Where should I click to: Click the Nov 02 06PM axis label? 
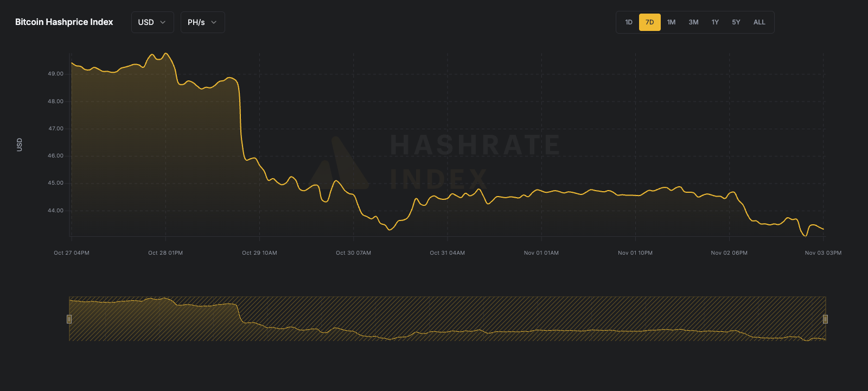[729, 253]
